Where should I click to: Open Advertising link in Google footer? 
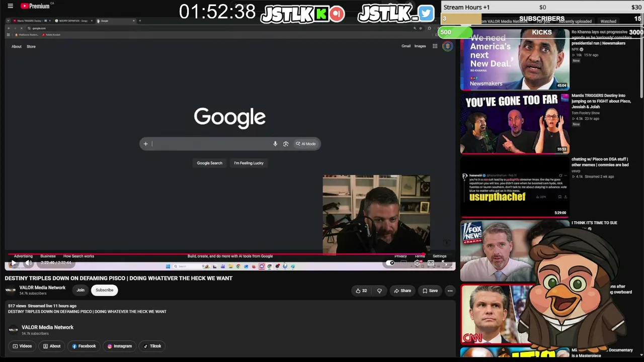23,256
